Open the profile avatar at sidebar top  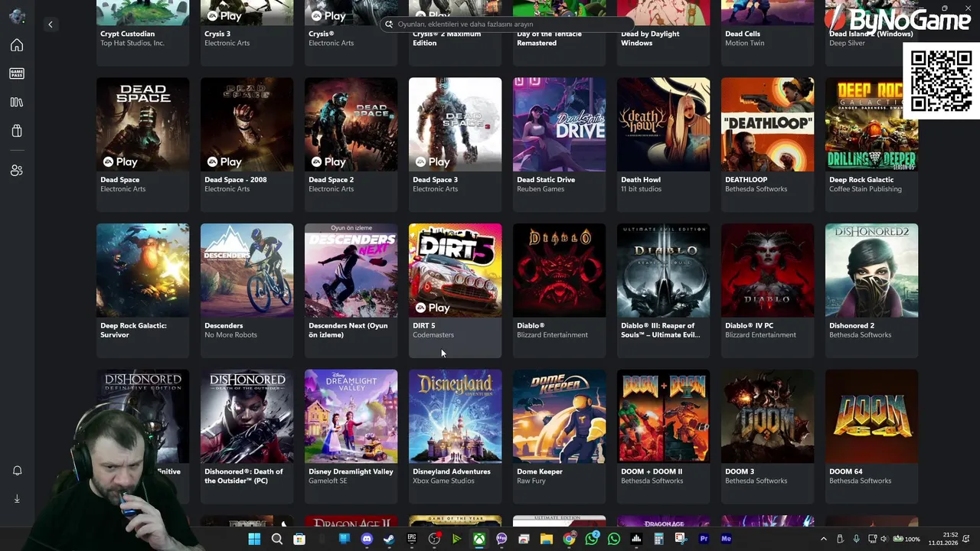17,16
